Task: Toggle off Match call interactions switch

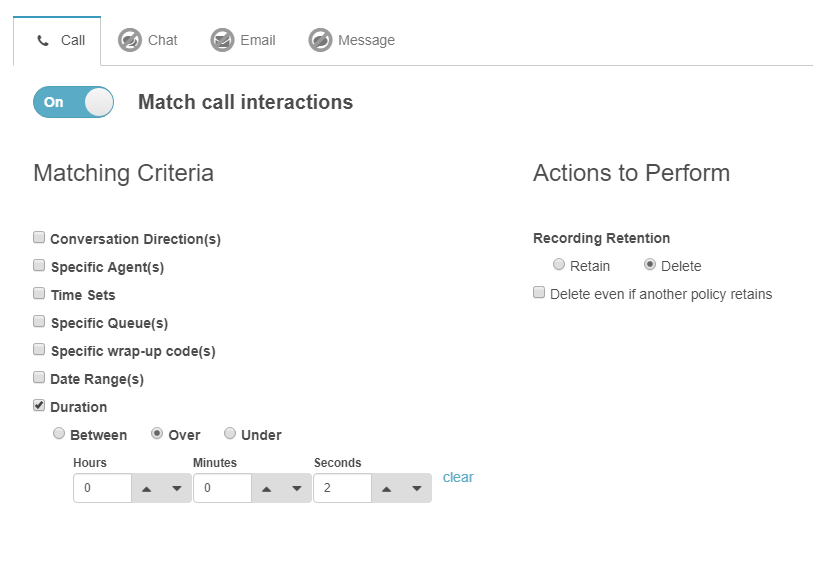Action: tap(73, 102)
